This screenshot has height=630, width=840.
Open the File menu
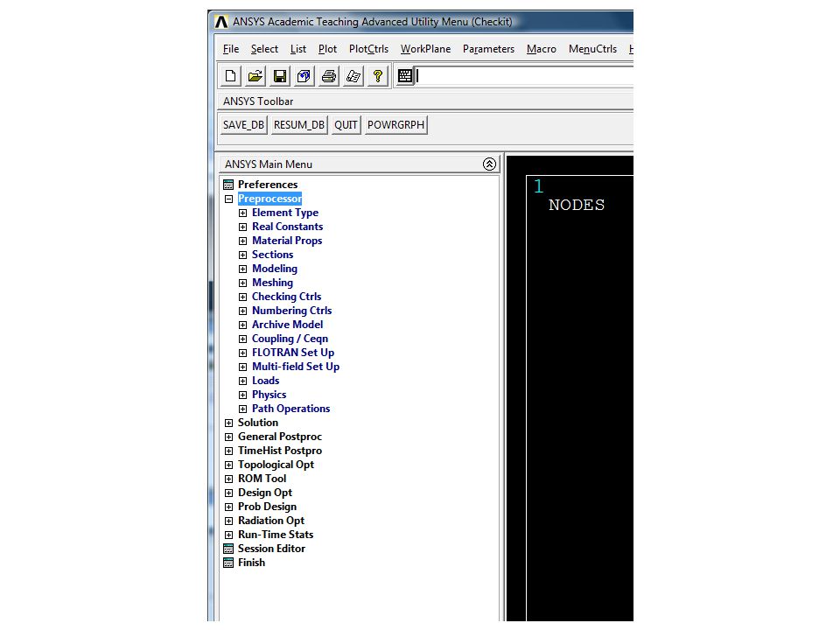231,49
